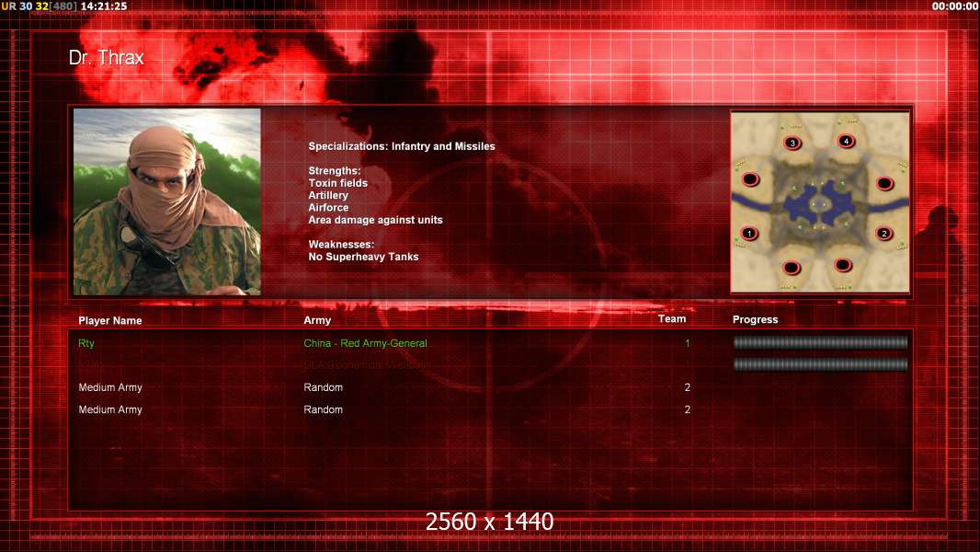Select start position 1 on the map
980x552 pixels.
(x=748, y=234)
